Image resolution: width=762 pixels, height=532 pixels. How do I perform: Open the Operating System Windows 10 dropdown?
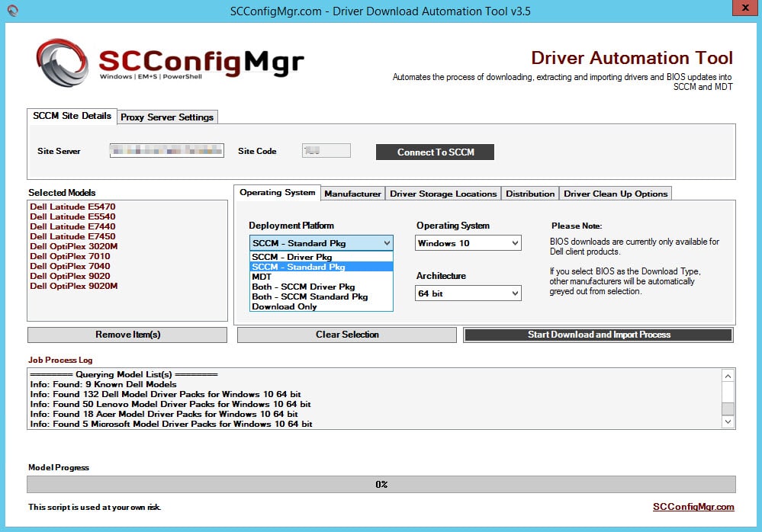[468, 243]
